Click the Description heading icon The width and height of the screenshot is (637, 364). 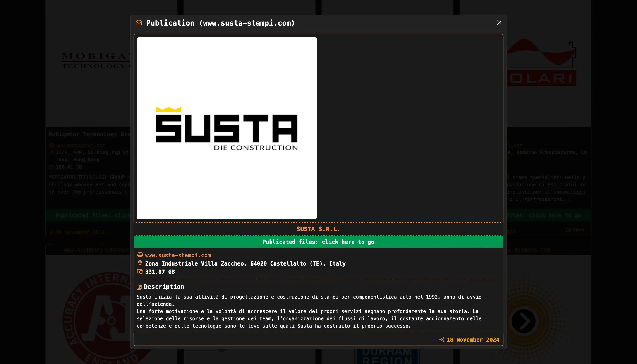(139, 287)
